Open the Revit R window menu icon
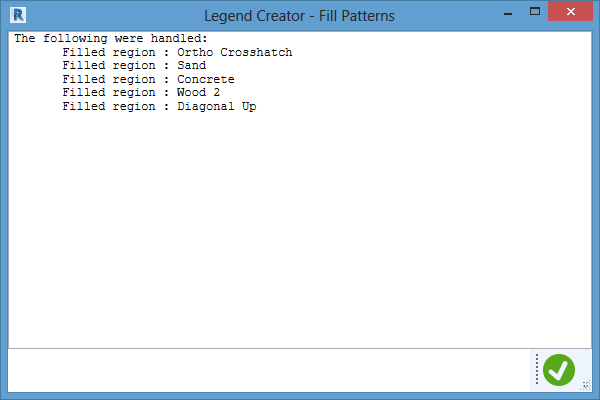The image size is (600, 400). tap(18, 15)
